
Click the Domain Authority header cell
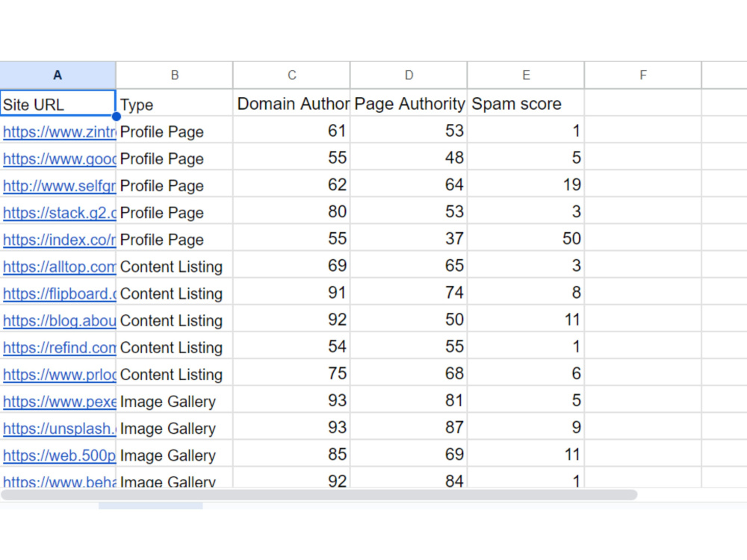click(291, 103)
